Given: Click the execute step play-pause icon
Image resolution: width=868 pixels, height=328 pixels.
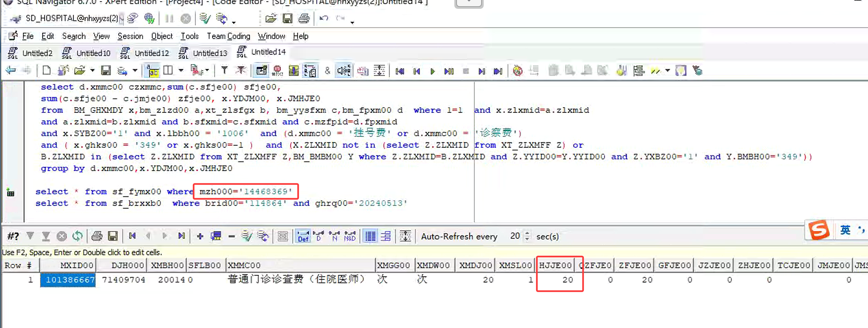Looking at the screenshot, I should [449, 71].
